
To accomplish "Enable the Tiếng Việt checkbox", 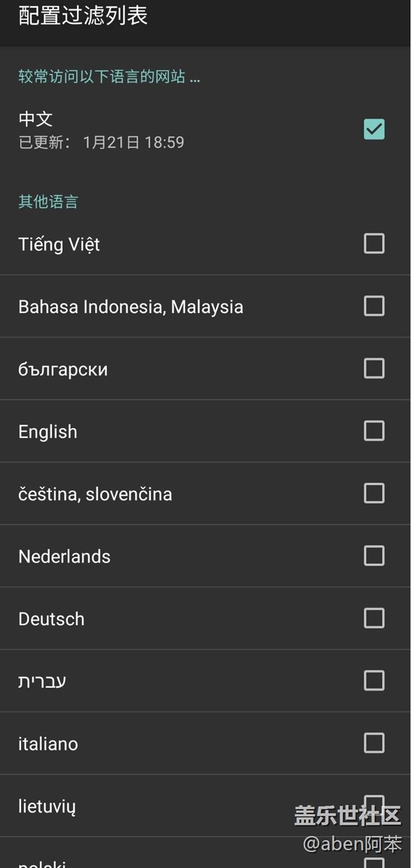I will coord(374,244).
